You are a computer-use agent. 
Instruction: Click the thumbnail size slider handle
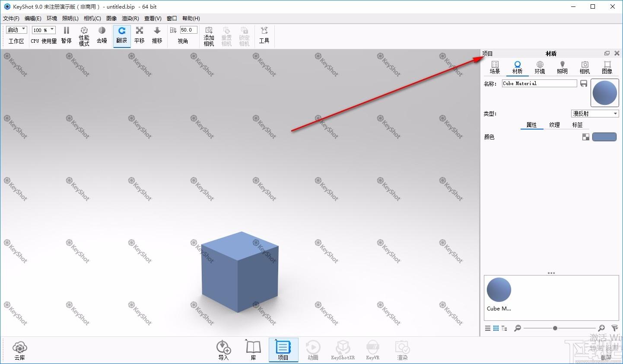(555, 328)
